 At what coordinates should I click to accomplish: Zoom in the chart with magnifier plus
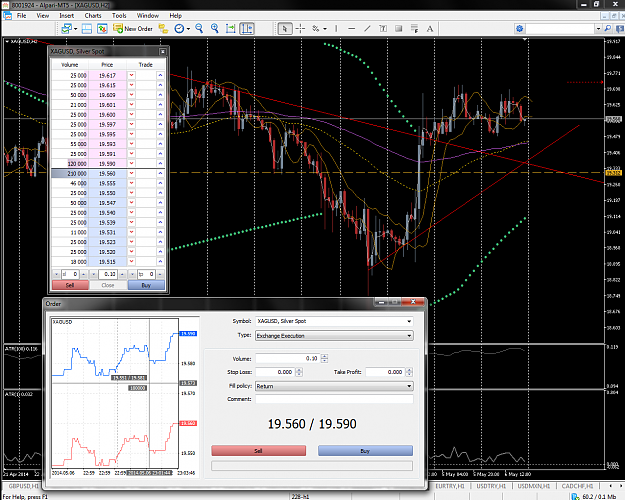coord(214,29)
